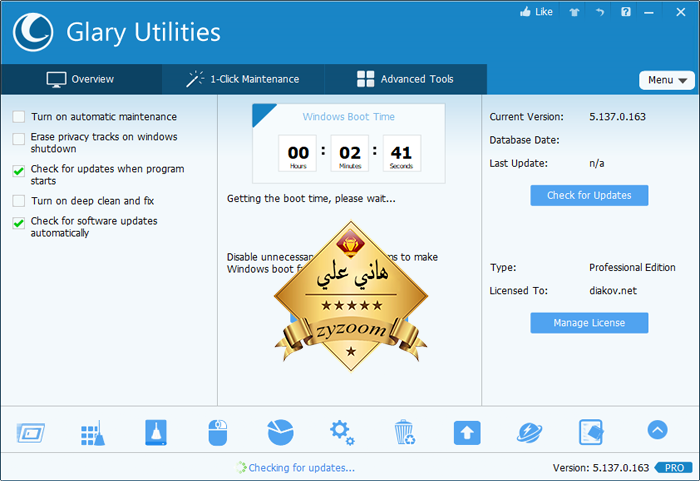This screenshot has height=481, width=700.
Task: Enable Turn on deep clean and fix
Action: click(x=19, y=201)
